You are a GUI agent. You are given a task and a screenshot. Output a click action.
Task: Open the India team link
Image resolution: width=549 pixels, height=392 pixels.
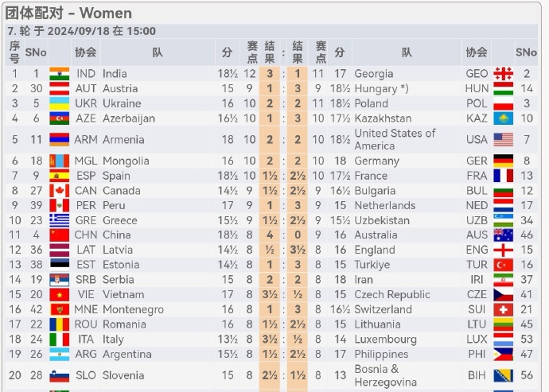[x=115, y=74]
